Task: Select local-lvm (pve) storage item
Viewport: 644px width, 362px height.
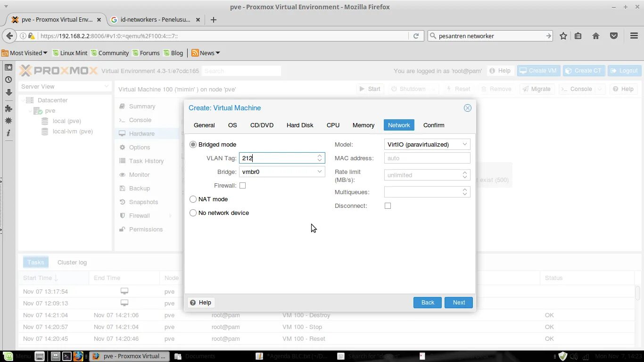Action: [73, 132]
